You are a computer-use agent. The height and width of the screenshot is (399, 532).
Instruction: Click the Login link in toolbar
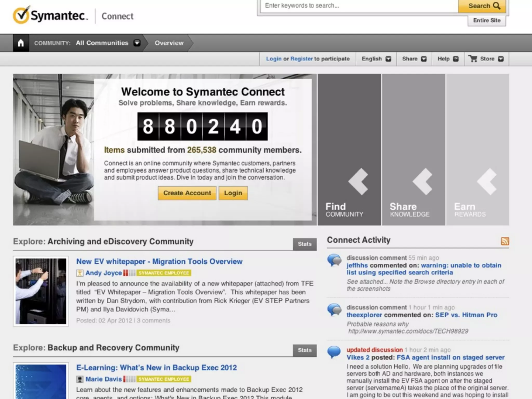(x=274, y=59)
